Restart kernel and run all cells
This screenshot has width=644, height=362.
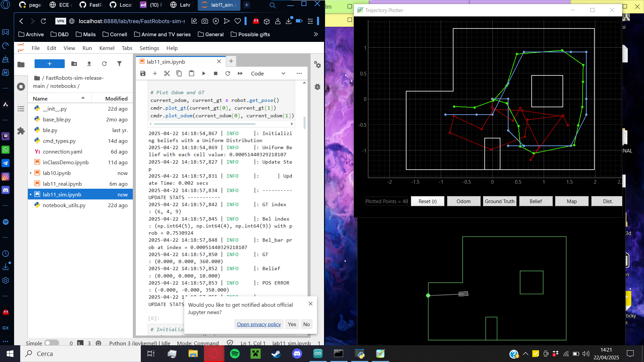tap(240, 73)
